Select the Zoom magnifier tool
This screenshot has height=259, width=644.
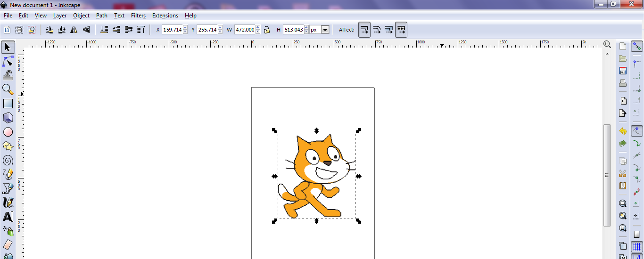[8, 89]
